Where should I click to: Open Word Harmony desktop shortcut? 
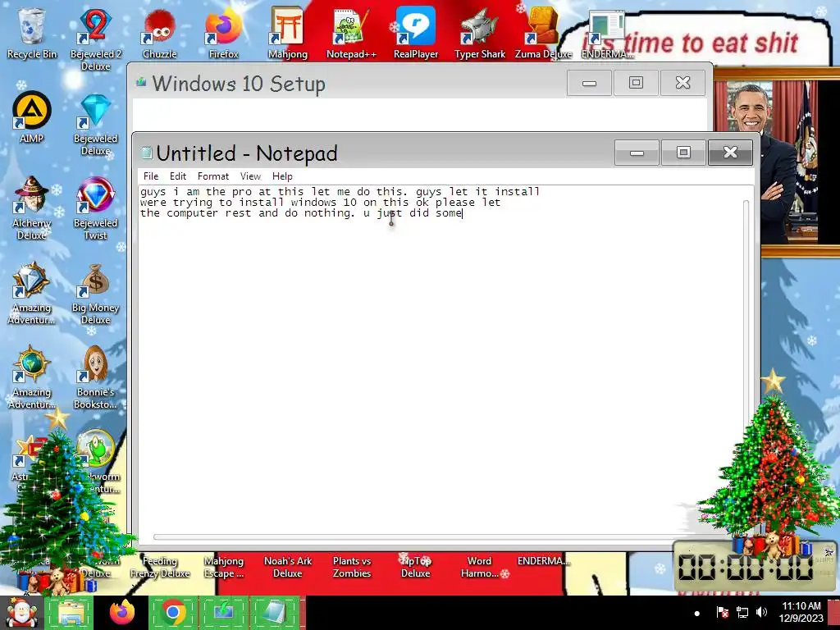pos(479,567)
